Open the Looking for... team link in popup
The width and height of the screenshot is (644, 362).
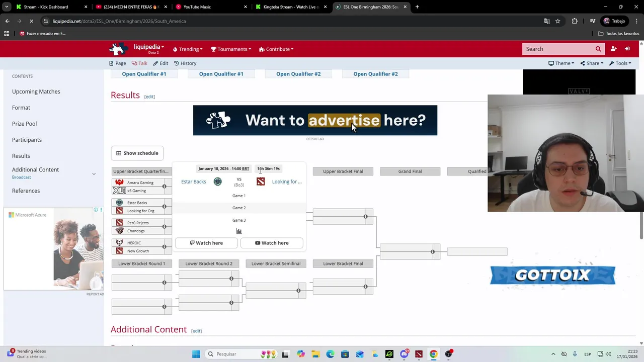(x=287, y=182)
